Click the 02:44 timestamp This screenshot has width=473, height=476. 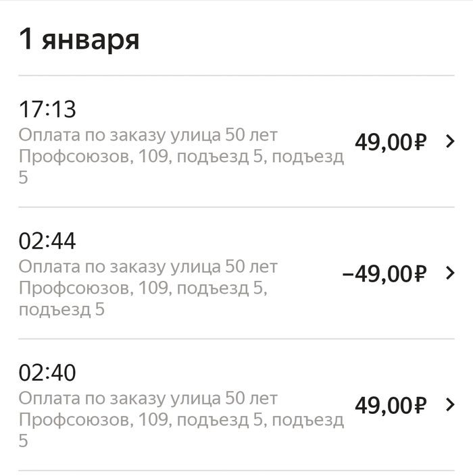(47, 241)
